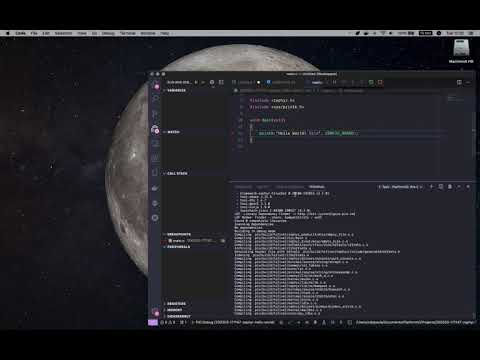Image resolution: width=480 pixels, height=360 pixels.
Task: Collapse the CALL STACK section
Action: 177,173
